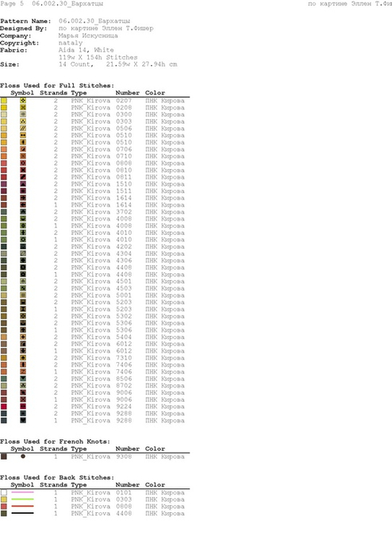This screenshot has height=555, width=392.
Task: Select the symbol for floss 5404
Action: [x=23, y=337]
